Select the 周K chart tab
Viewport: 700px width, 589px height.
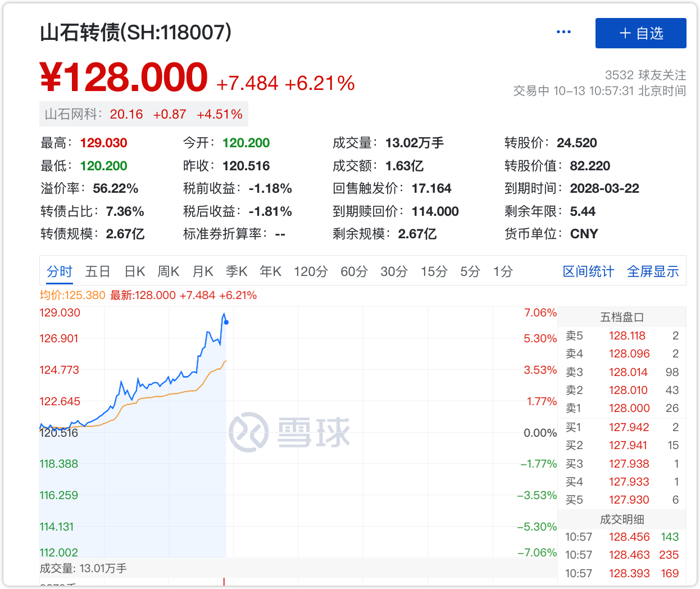click(x=169, y=272)
